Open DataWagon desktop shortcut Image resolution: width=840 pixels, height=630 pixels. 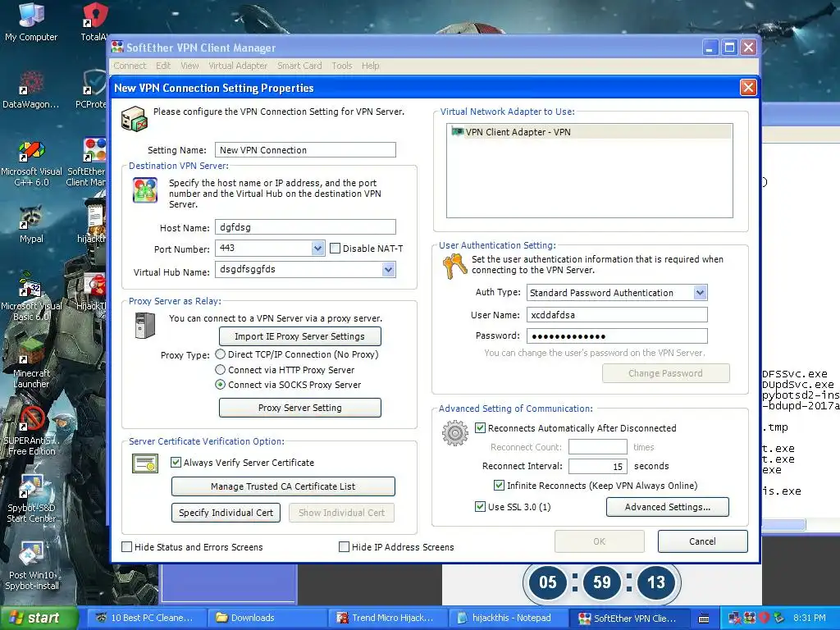coord(30,89)
